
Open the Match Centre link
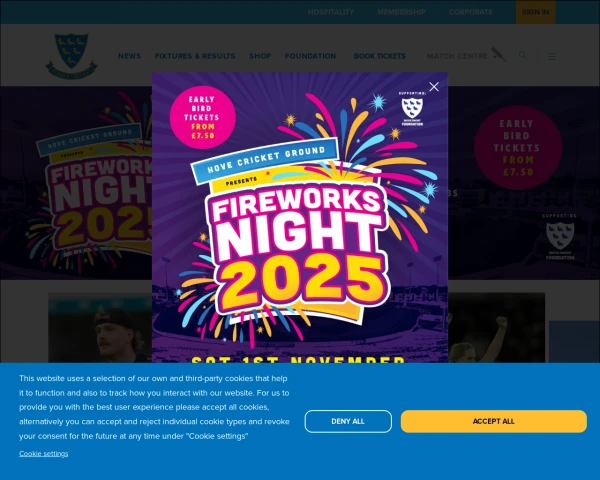pos(457,56)
